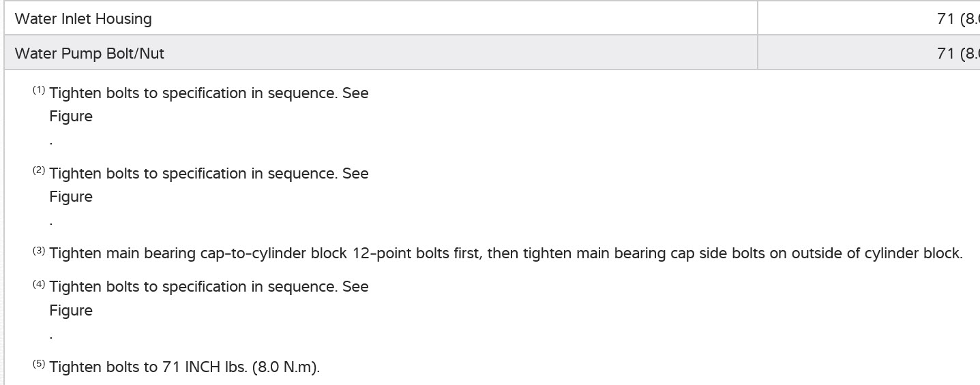
Task: Open the Figure link in footnote 1
Action: tap(70, 117)
